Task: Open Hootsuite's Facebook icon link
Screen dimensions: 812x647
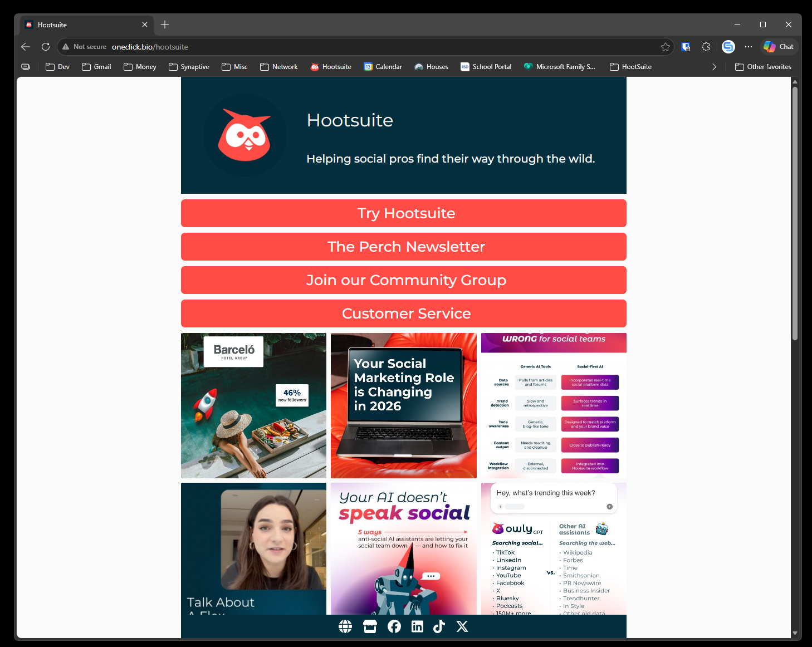Action: point(394,626)
